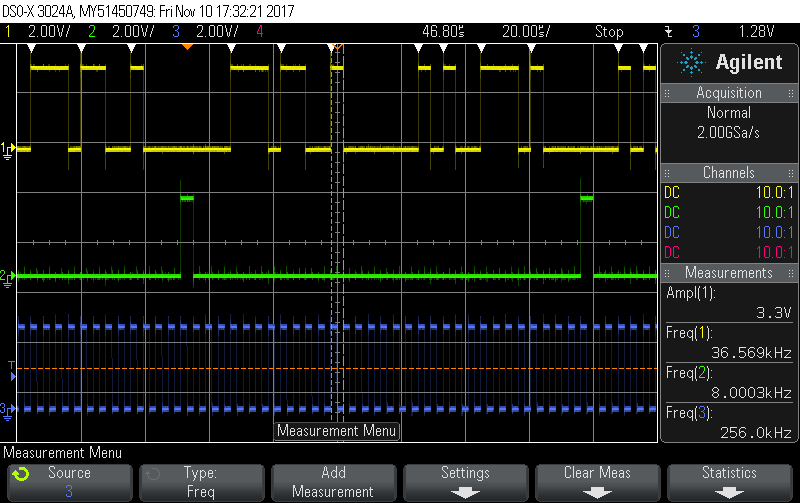
Task: Click the green DC coupling label for channel 2
Action: tap(671, 212)
